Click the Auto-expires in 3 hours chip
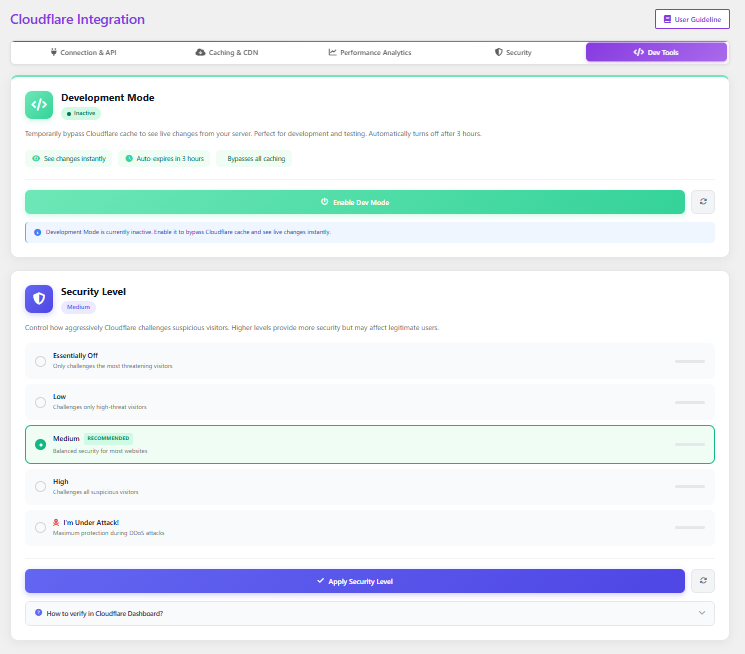This screenshot has height=654, width=745. (x=164, y=159)
